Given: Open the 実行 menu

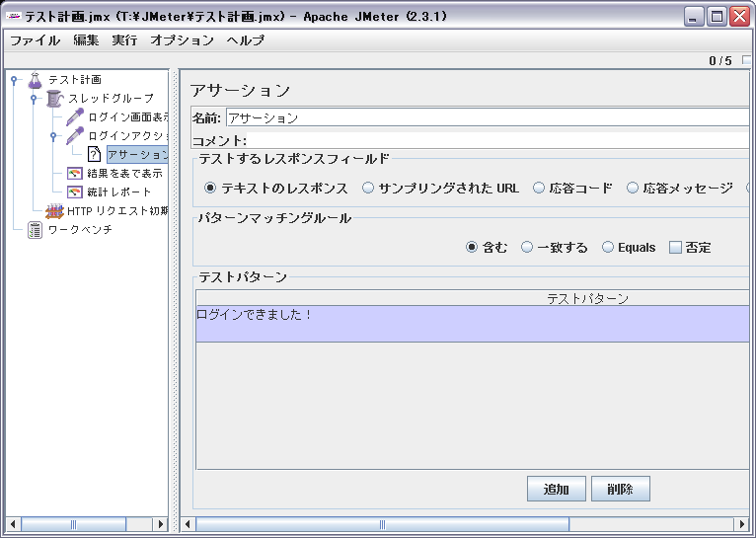Looking at the screenshot, I should [x=124, y=40].
